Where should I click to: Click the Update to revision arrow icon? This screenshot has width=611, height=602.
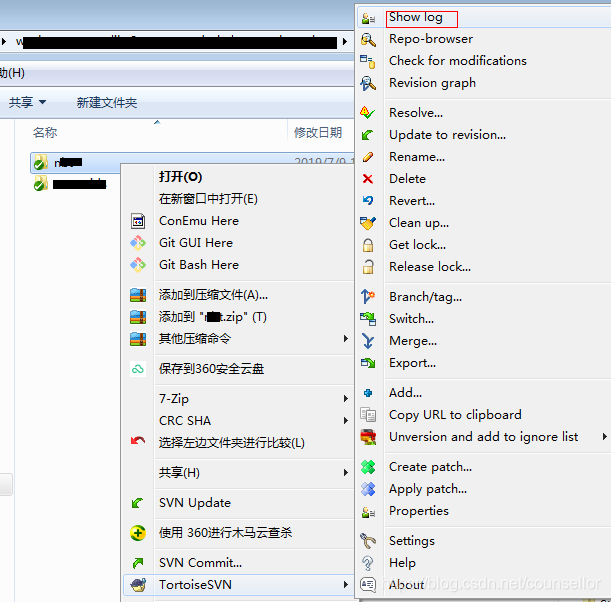point(367,135)
